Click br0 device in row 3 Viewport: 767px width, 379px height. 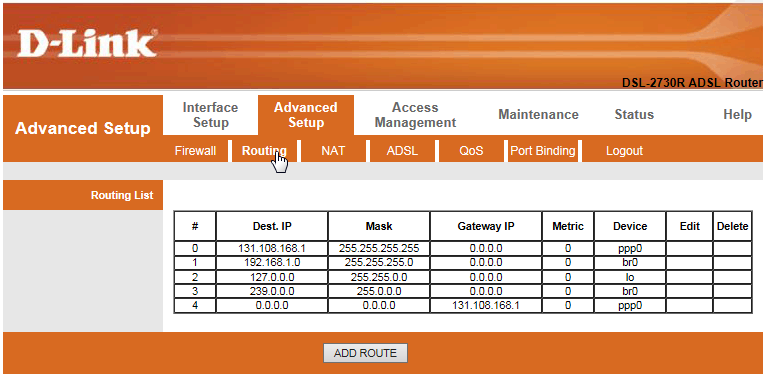coord(630,292)
